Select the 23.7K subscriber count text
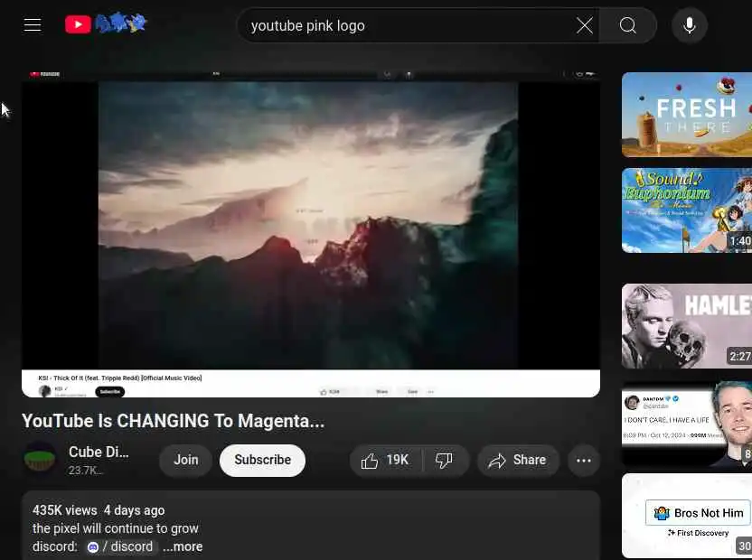The height and width of the screenshot is (560, 752). coord(85,471)
